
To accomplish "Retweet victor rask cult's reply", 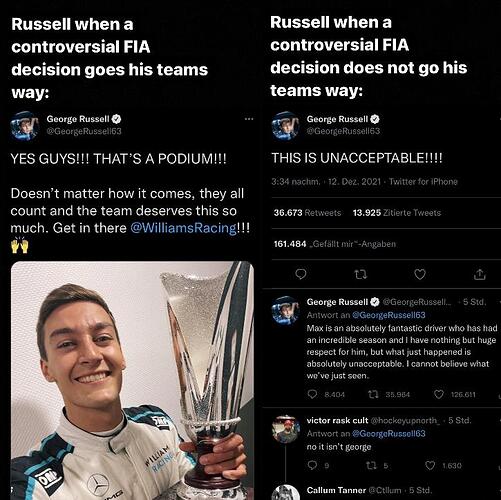I will coord(371,465).
